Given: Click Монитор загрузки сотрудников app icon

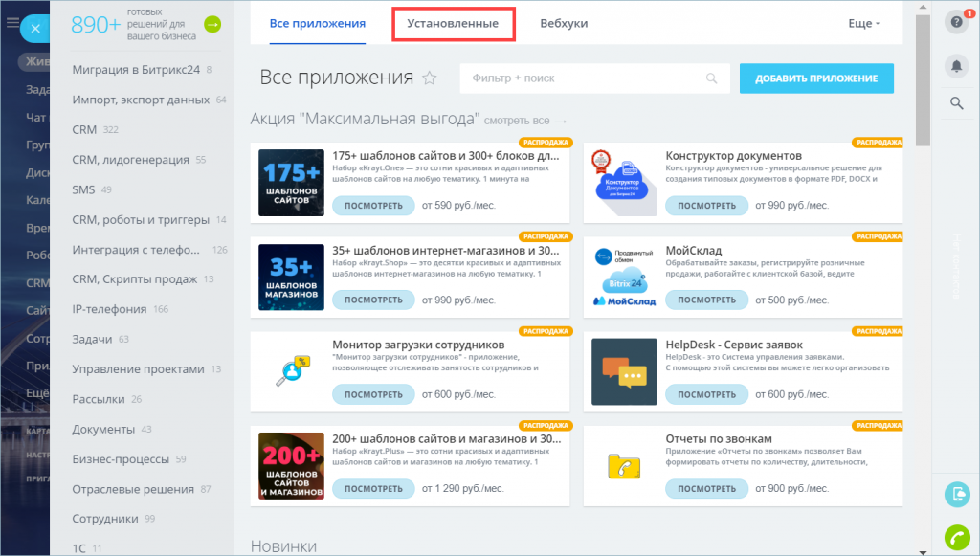Looking at the screenshot, I should [x=291, y=371].
